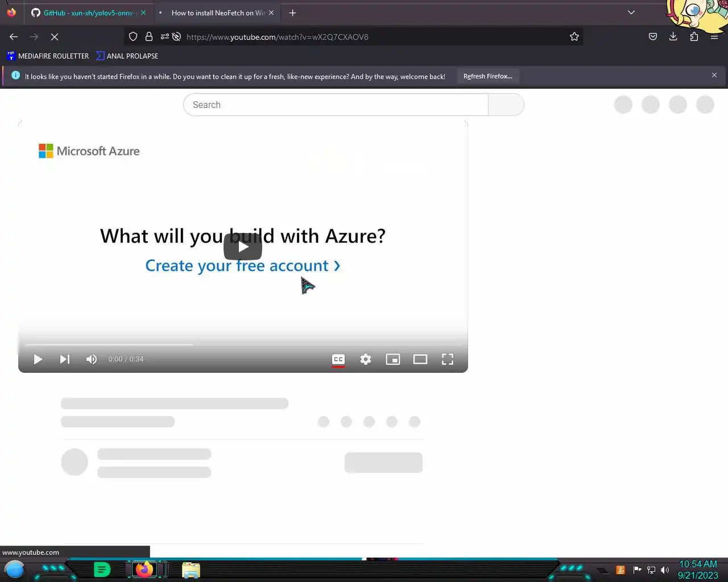Open the Windows Start orb

[15, 569]
